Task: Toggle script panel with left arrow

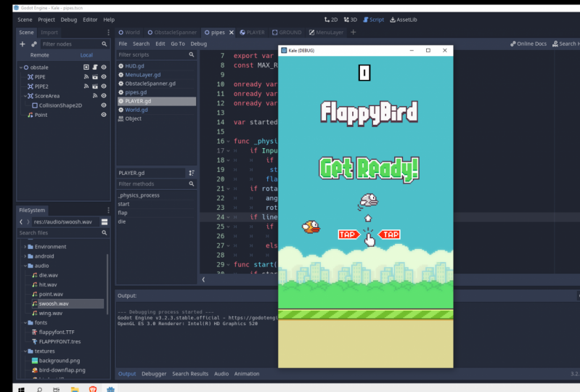Action: 203,279
